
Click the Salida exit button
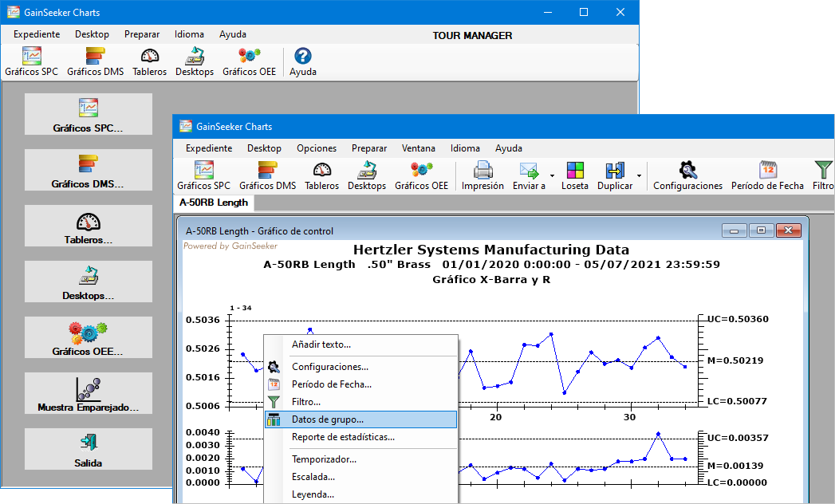[89, 449]
